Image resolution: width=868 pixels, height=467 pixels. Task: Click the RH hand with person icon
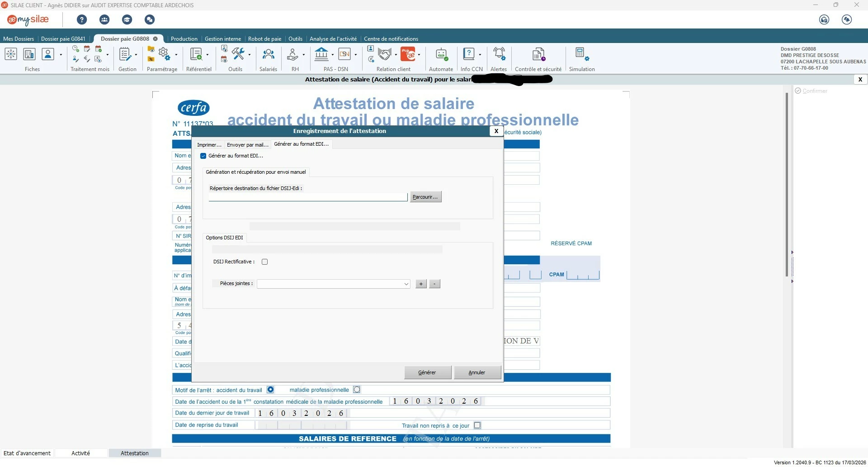click(293, 54)
